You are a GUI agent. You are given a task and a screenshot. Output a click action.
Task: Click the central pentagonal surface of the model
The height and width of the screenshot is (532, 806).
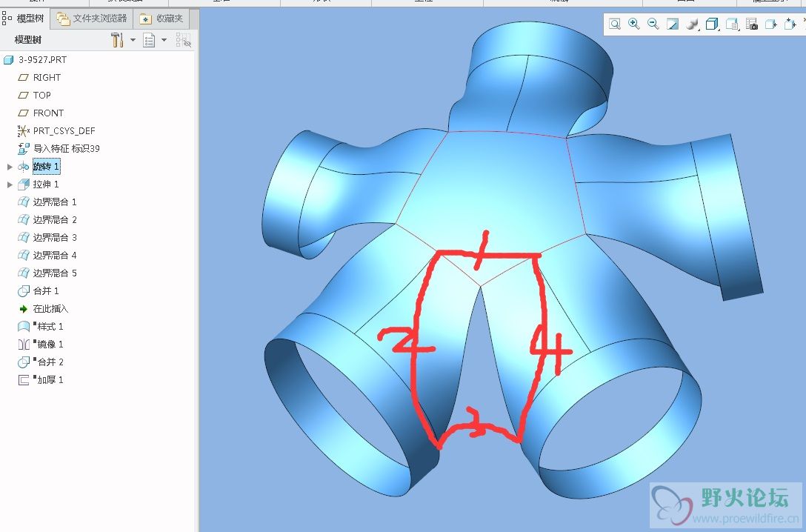click(493, 201)
